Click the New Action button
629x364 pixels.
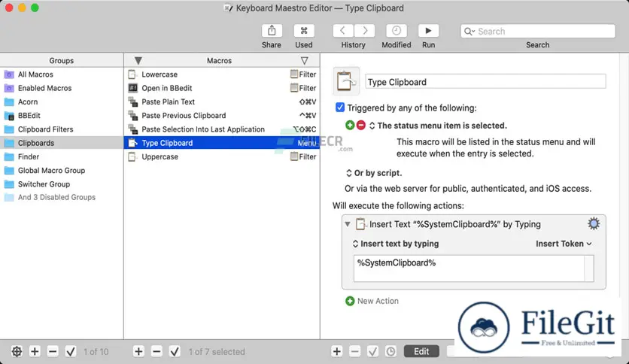(372, 301)
